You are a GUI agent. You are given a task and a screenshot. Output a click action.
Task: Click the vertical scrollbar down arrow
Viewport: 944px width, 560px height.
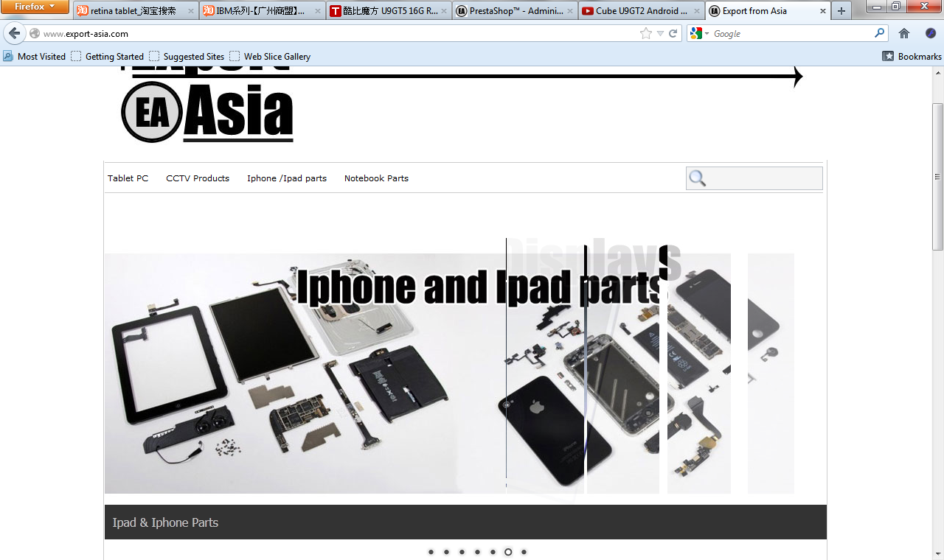pos(938,553)
